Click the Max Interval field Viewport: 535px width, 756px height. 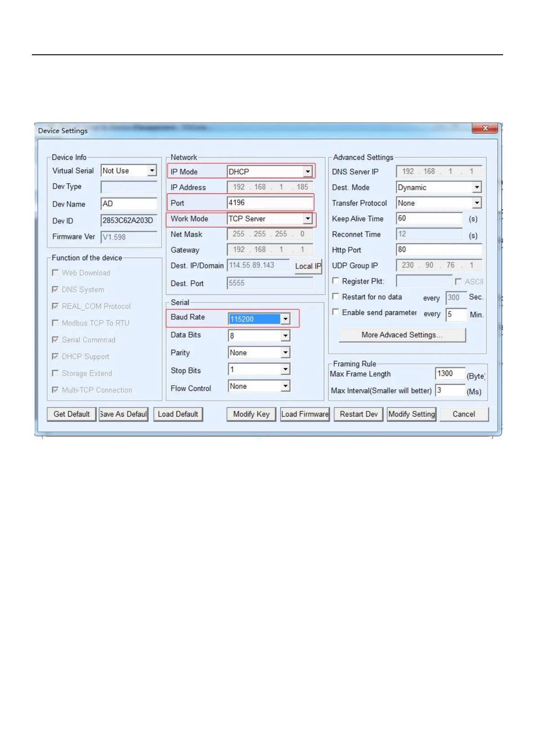click(450, 390)
